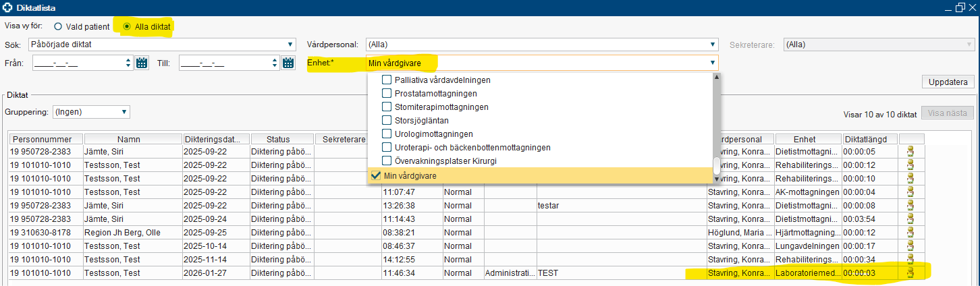This screenshot has height=286, width=980.
Task: Expand the Vårdpersonal dropdown
Action: click(542, 45)
